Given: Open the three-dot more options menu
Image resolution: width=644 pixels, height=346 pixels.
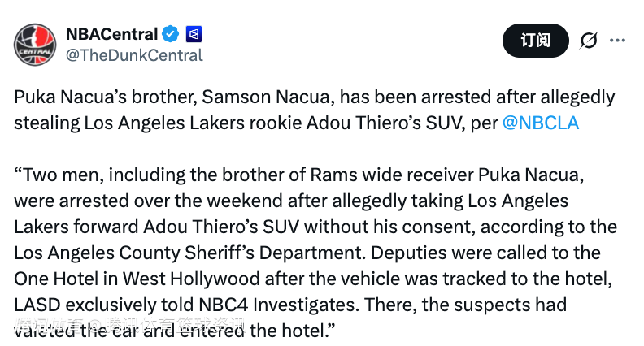Looking at the screenshot, I should coord(618,40).
